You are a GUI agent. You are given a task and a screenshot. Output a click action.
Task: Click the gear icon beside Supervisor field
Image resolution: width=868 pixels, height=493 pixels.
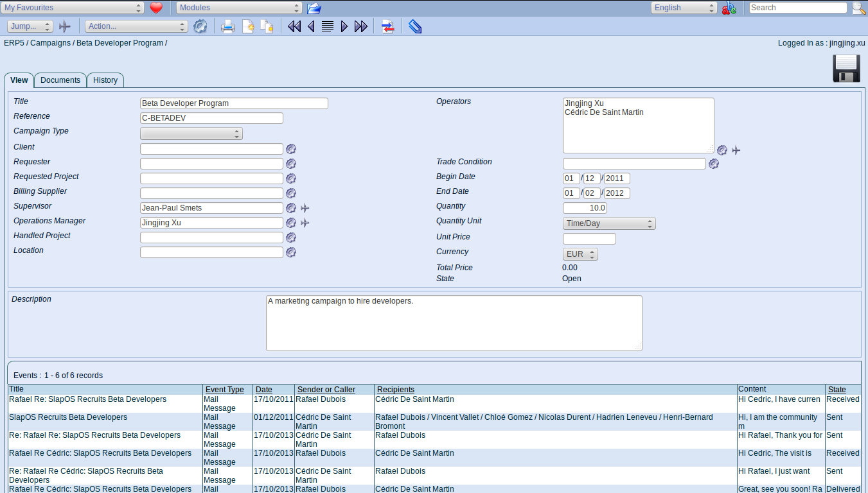[291, 208]
